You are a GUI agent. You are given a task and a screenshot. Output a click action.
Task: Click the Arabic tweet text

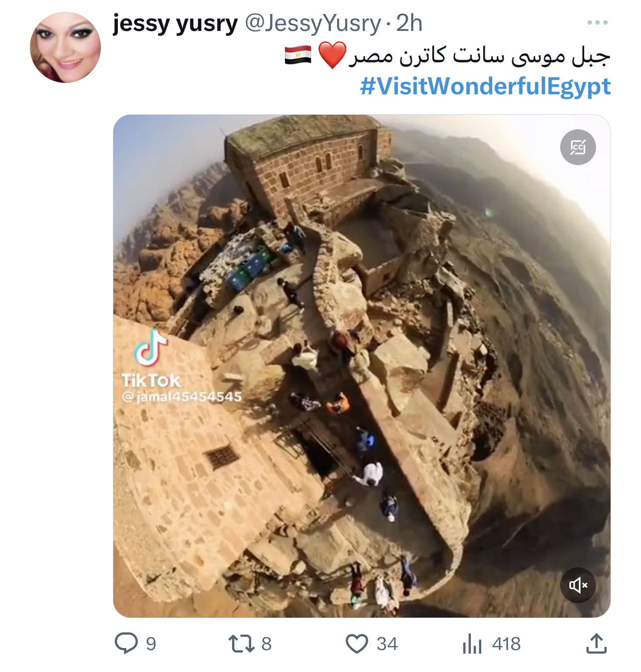479,55
